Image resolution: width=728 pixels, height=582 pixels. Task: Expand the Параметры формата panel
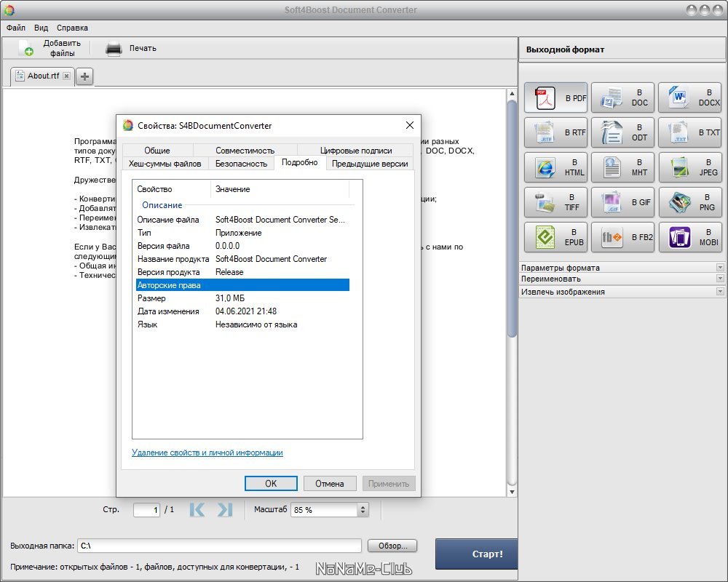[x=720, y=268]
